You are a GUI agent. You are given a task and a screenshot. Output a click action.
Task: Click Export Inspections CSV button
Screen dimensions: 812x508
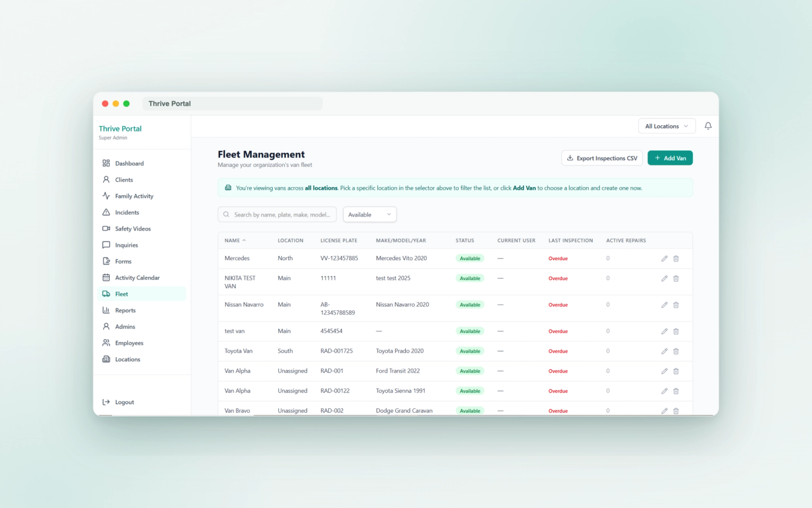(x=602, y=158)
